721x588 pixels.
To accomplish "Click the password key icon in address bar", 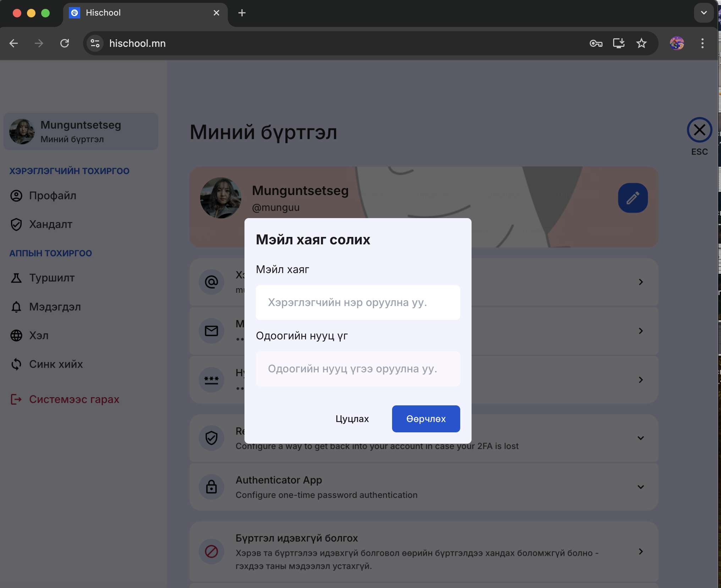I will tap(596, 43).
